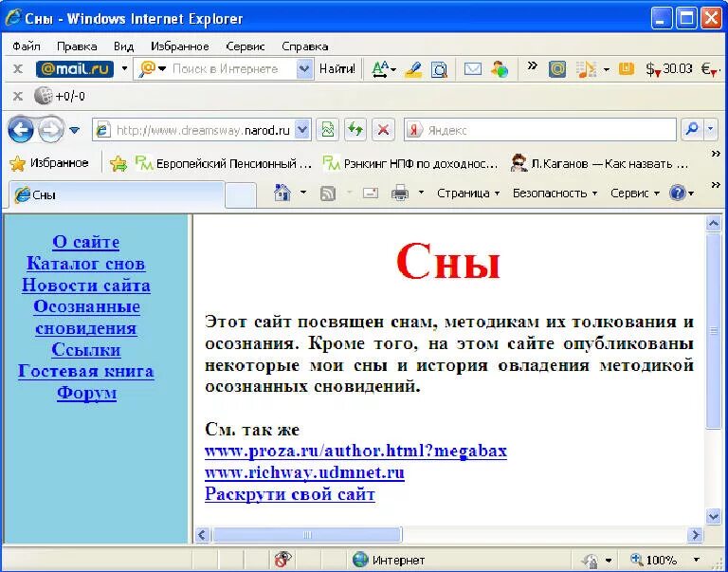
Task: Click the Mail.ru search agent icon
Action: tap(147, 69)
